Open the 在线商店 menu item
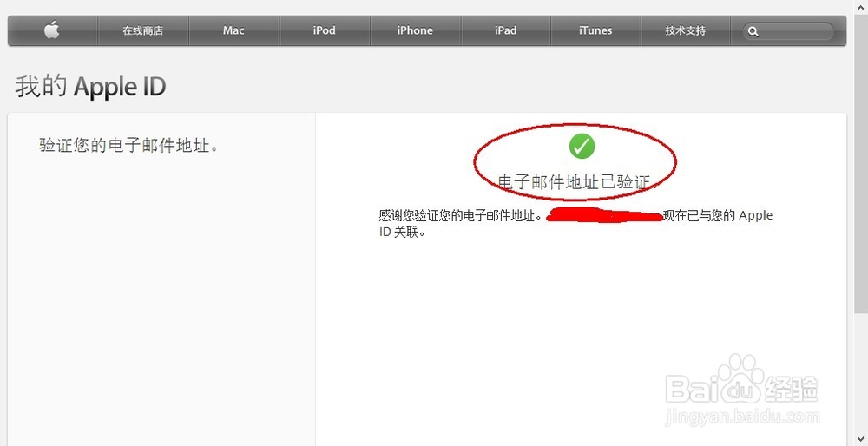This screenshot has width=868, height=446. 143,31
